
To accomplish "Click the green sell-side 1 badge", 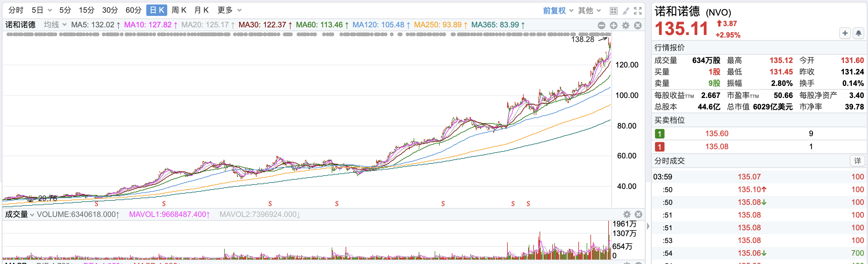I will pos(659,134).
